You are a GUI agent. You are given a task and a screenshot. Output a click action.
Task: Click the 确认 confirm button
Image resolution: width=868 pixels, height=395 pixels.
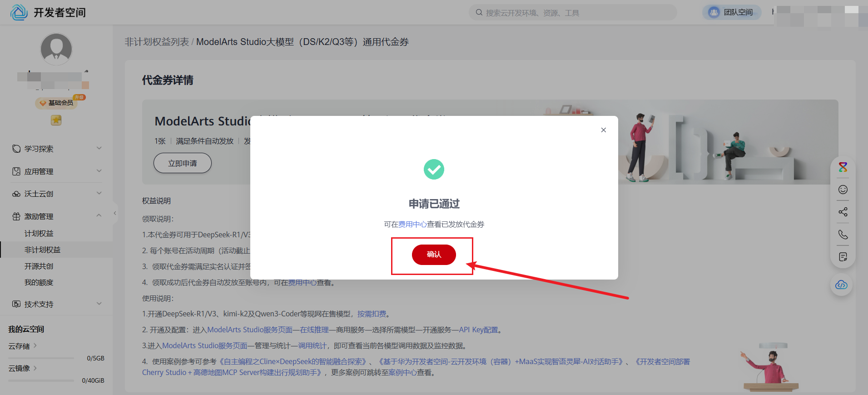[434, 255]
